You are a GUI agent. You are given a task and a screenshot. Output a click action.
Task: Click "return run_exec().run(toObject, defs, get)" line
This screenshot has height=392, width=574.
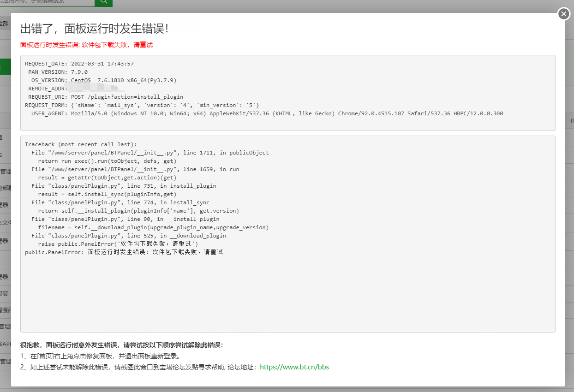[107, 161]
